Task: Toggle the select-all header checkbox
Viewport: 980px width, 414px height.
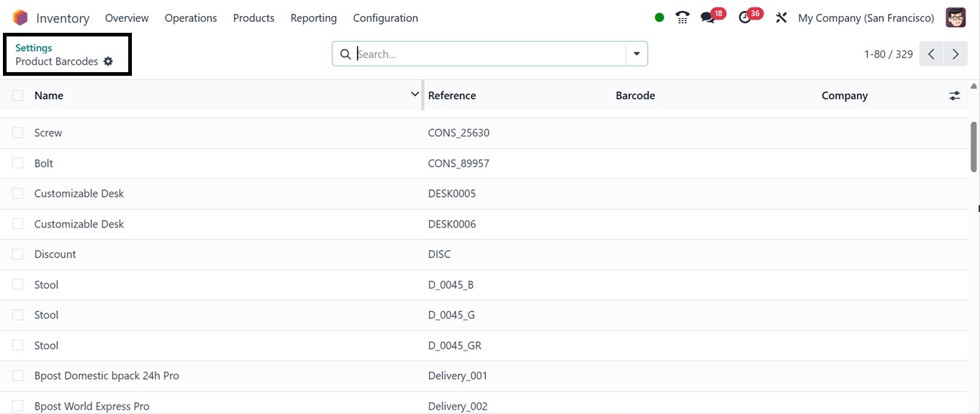Action: 17,95
